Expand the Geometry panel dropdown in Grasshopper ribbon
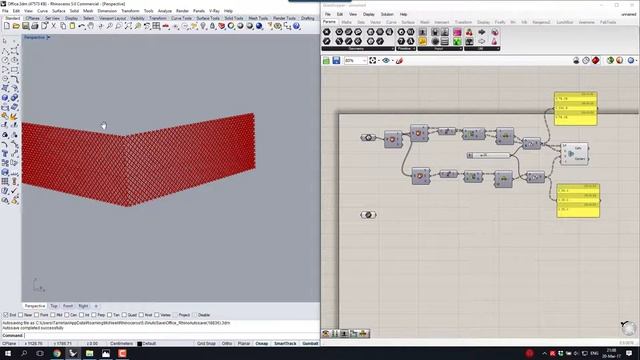This screenshot has width=640, height=360. click(393, 49)
